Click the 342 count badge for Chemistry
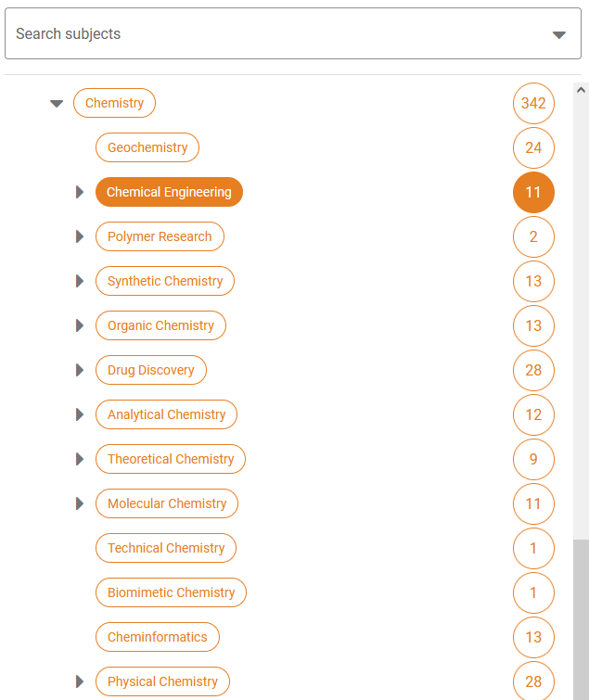Image resolution: width=589 pixels, height=700 pixels. click(x=533, y=103)
